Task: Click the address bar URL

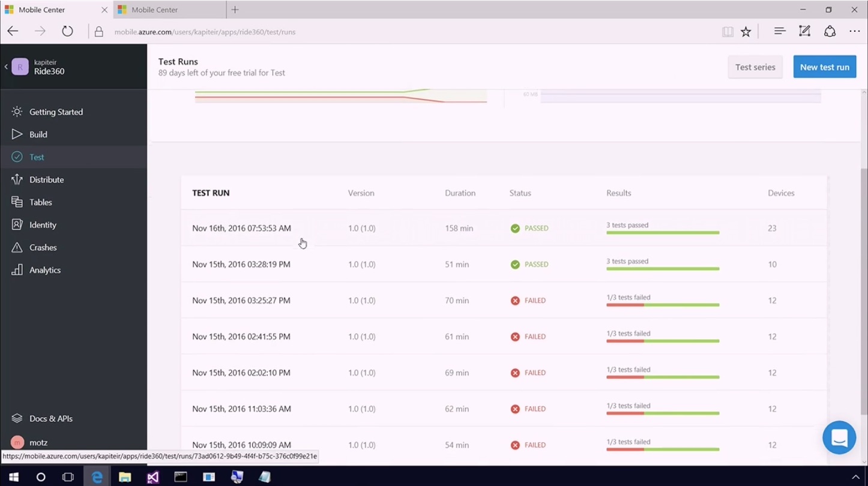Action: pos(205,32)
